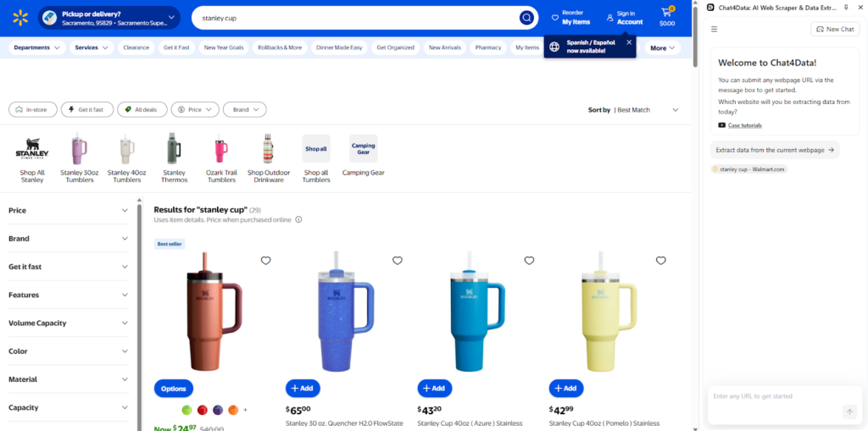This screenshot has height=431, width=868.
Task: Toggle Get it fast filter pill
Action: 87,109
